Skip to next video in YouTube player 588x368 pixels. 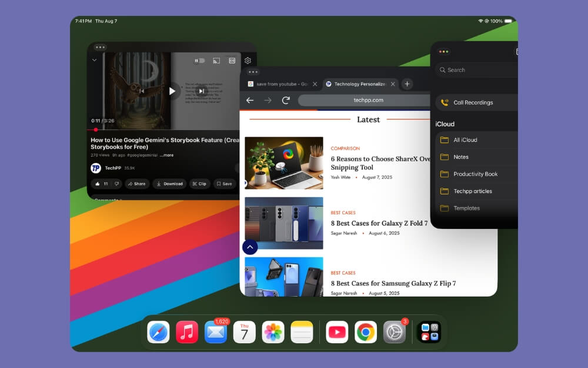click(x=202, y=91)
